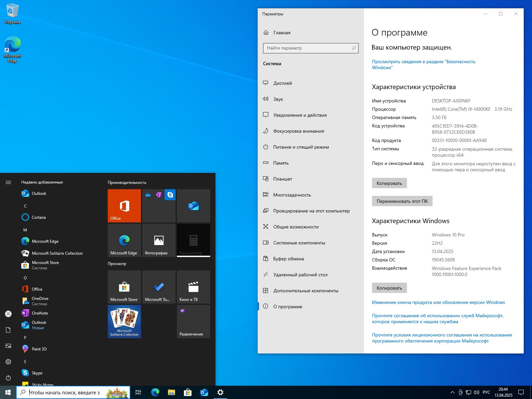Click the user account icon in Start
Viewport: 532px width, 399px height.
[x=8, y=314]
